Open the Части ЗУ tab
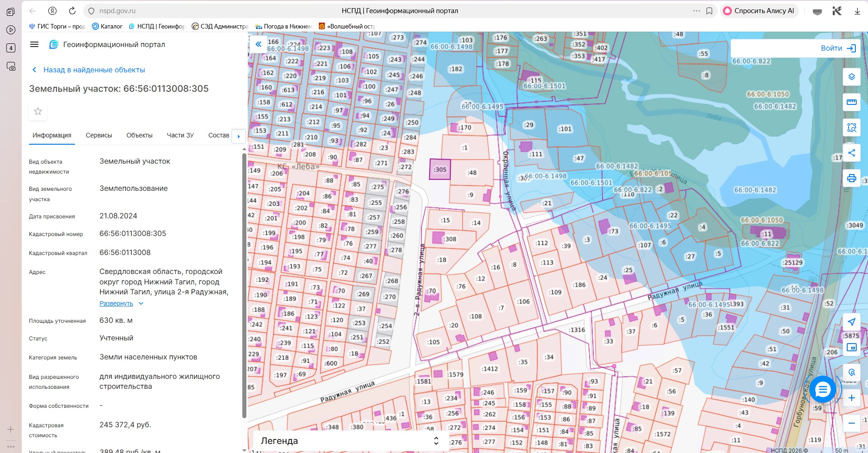Screen dimensions: 868x453 click(x=180, y=135)
